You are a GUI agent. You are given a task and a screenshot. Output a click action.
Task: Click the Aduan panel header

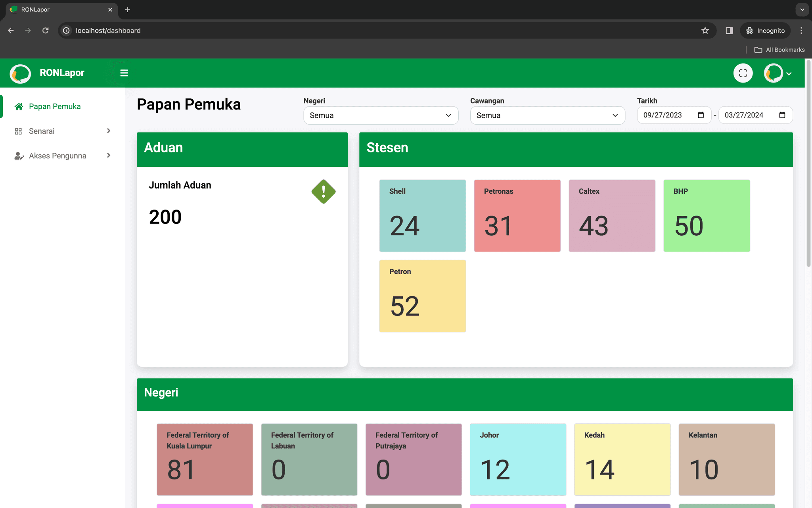242,149
